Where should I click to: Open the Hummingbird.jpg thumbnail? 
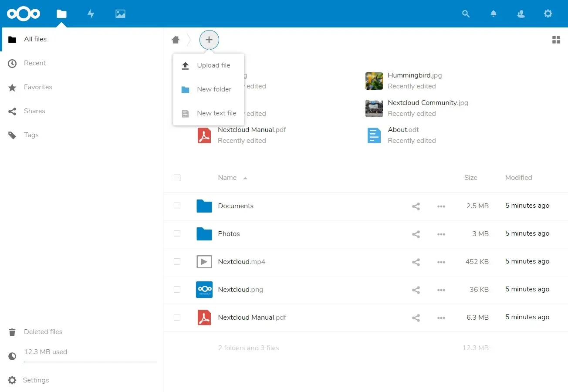pos(374,81)
